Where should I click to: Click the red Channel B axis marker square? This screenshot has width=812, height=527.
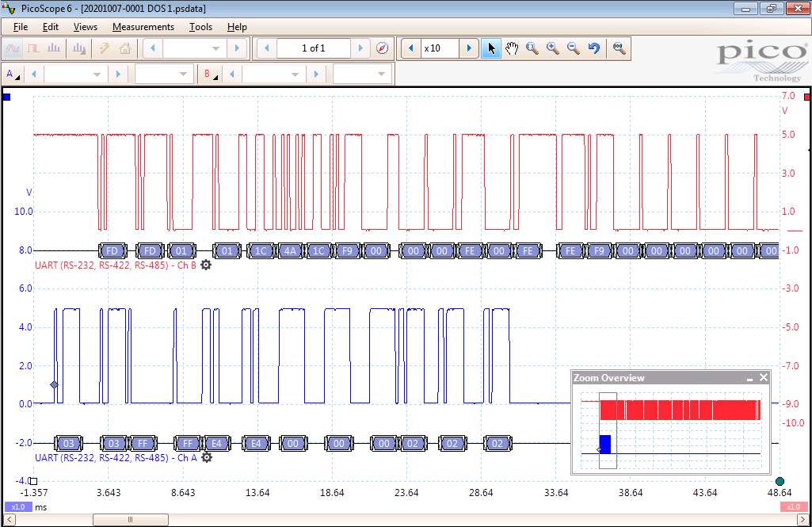tap(807, 97)
